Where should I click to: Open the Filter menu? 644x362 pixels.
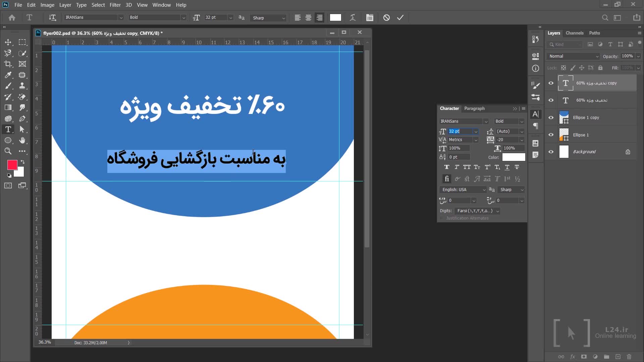[115, 5]
